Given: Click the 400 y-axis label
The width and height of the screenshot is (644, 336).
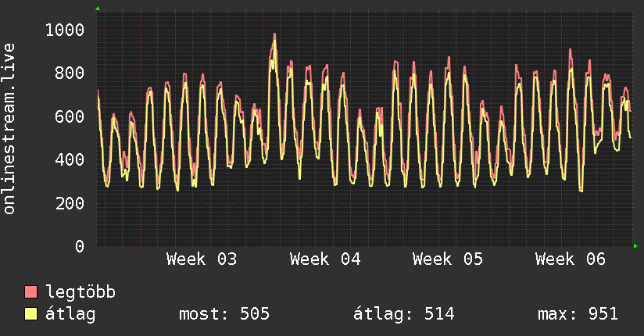Looking at the screenshot, I should [x=70, y=159].
